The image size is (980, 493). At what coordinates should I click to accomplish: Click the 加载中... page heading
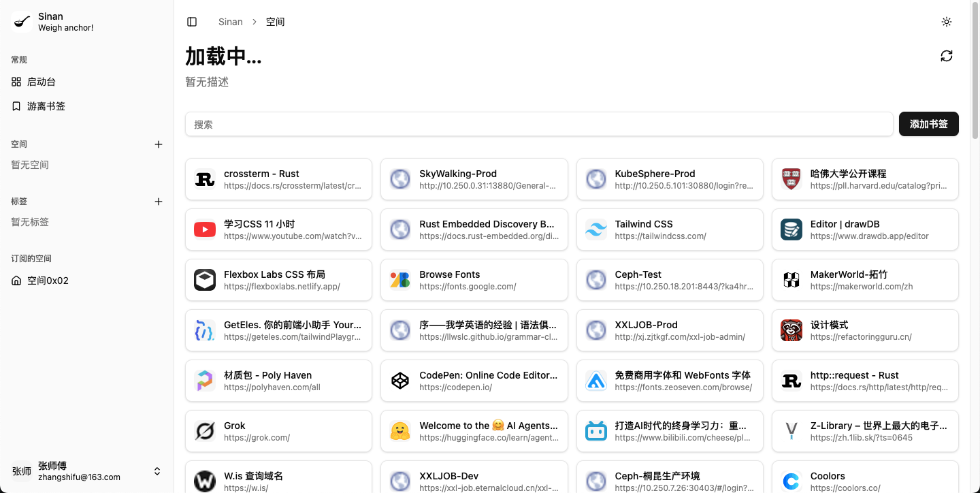(x=223, y=56)
